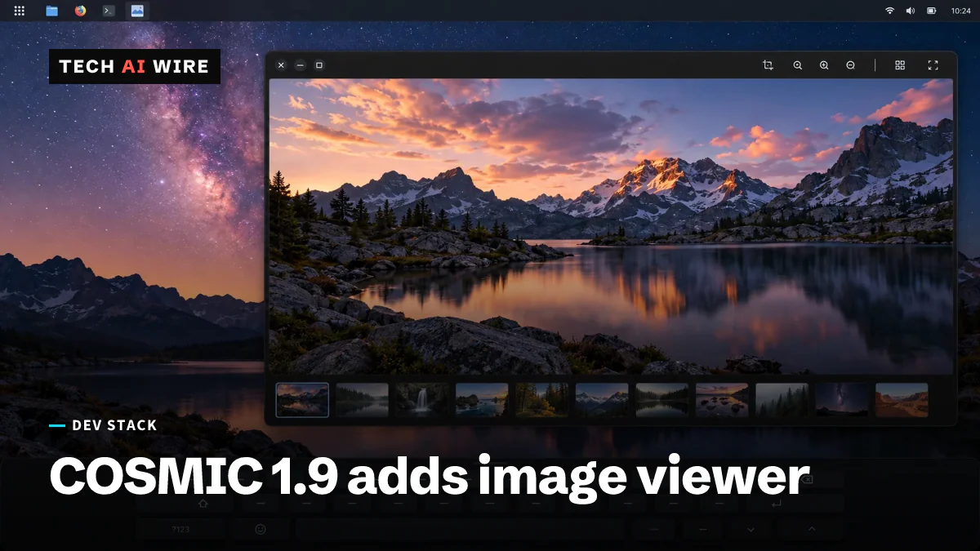Open the red desert canyon thumbnail
The width and height of the screenshot is (980, 551).
902,400
